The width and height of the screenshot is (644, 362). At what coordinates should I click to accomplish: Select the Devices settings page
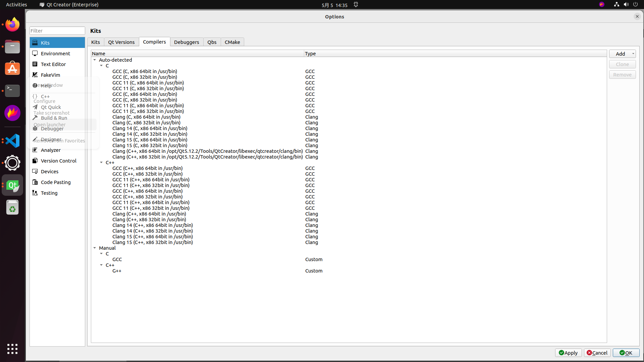coord(49,171)
